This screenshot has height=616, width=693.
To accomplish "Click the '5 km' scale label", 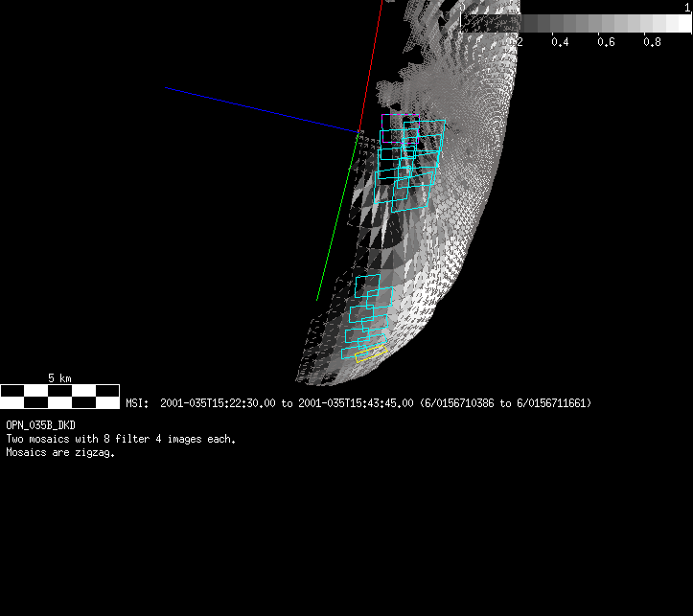I will [59, 378].
